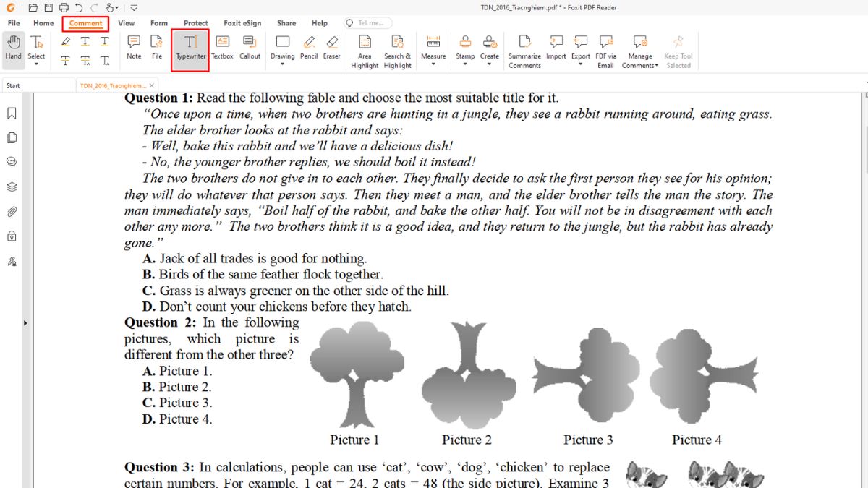Image resolution: width=868 pixels, height=488 pixels.
Task: Open the Foxit eSign tab
Action: point(242,23)
